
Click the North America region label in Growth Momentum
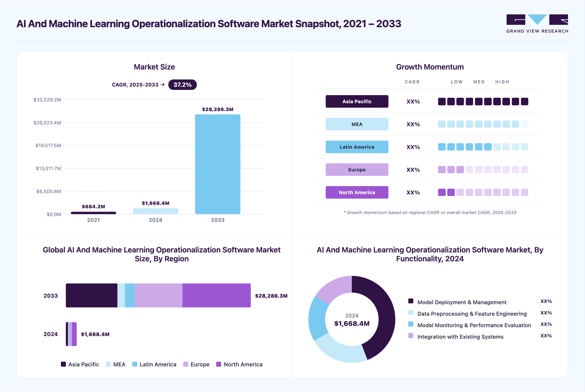pos(357,192)
